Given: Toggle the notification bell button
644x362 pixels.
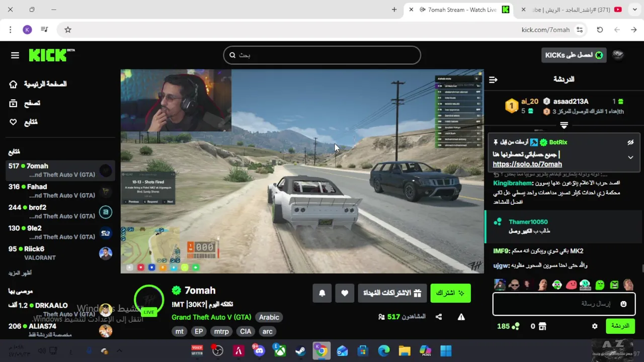Looking at the screenshot, I should [x=322, y=293].
